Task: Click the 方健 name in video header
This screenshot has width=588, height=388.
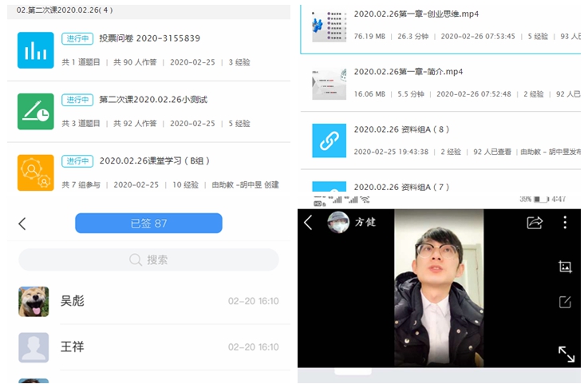Action: pyautogui.click(x=365, y=222)
